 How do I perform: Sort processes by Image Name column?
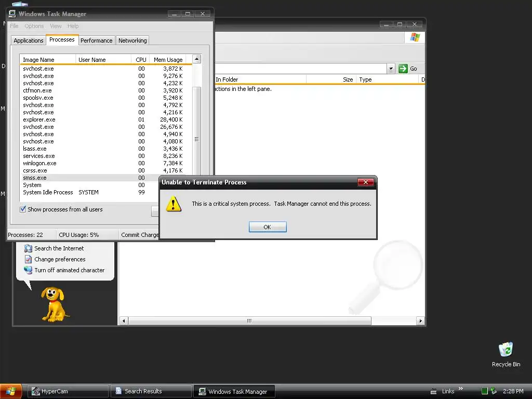coord(47,60)
